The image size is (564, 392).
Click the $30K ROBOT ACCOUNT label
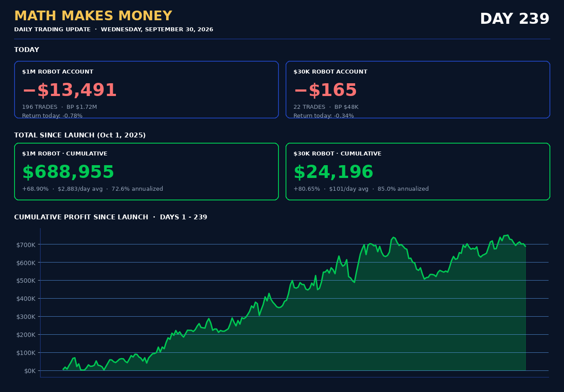(x=330, y=72)
